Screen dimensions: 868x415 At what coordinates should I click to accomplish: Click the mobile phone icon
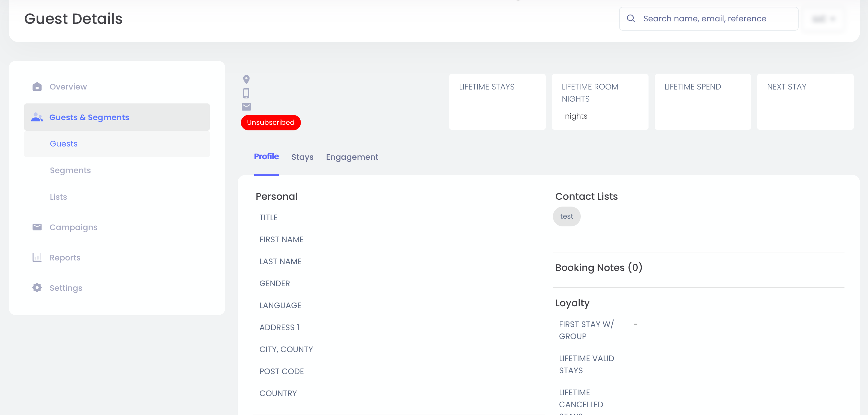(x=246, y=94)
